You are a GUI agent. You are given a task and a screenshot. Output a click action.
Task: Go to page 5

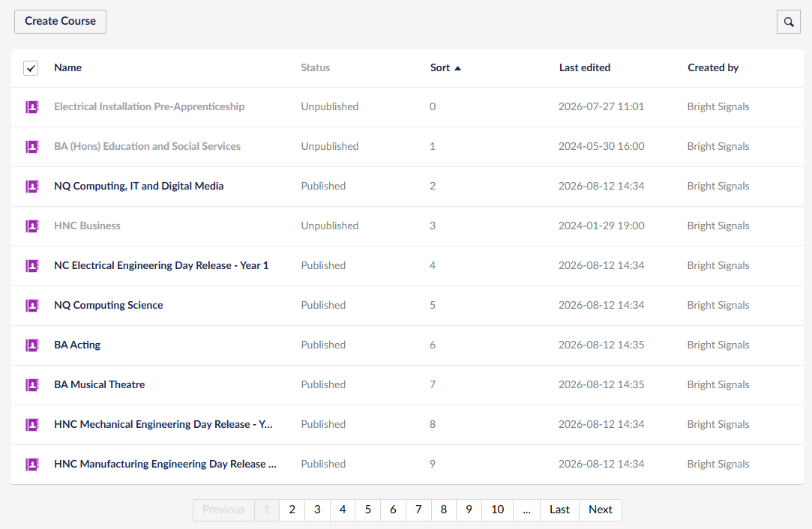[x=367, y=510]
